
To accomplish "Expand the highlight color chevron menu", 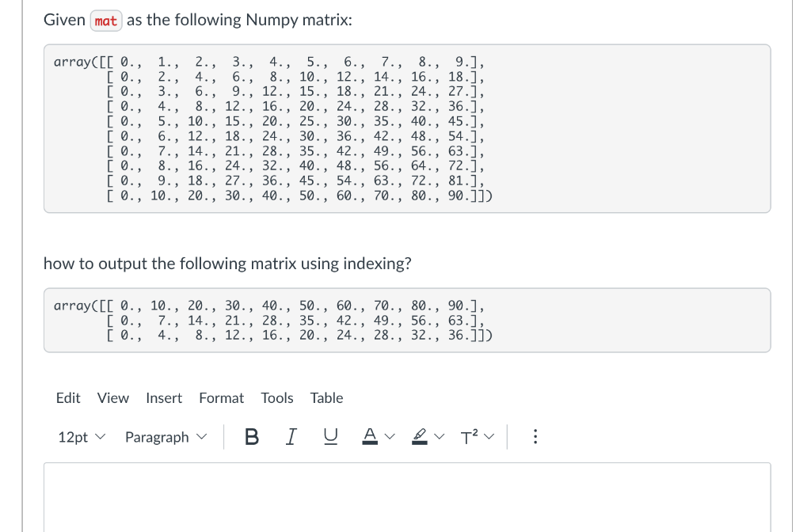I will click(440, 437).
